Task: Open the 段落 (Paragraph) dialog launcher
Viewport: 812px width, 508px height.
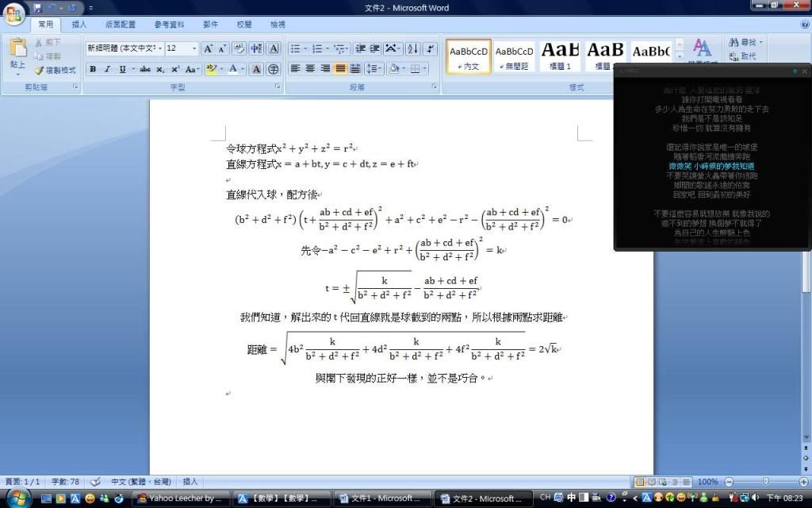Action: click(x=434, y=87)
